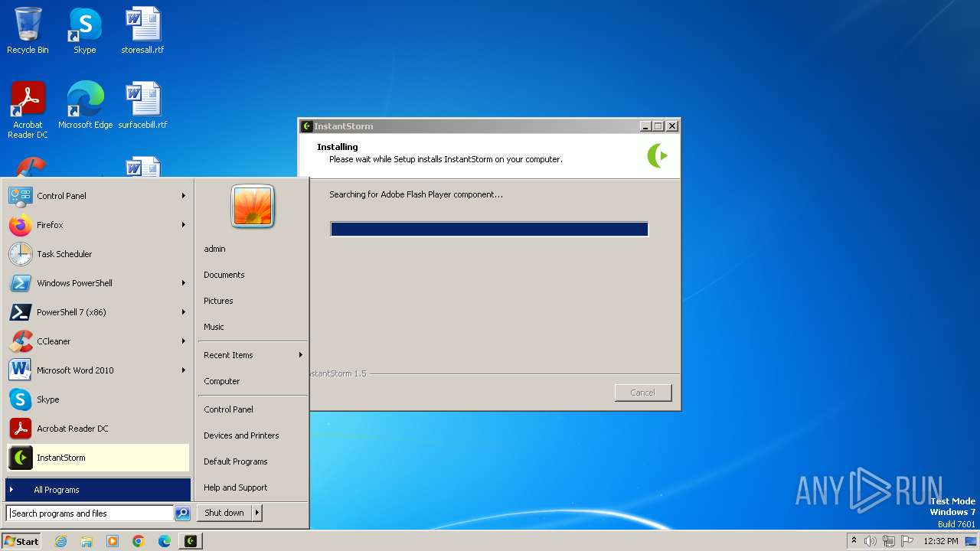Open Acrobat Reader DC desktop shortcut

coord(28,110)
